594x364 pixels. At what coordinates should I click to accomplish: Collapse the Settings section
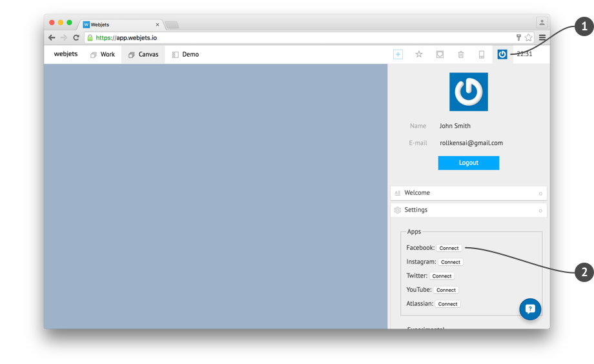click(x=469, y=210)
